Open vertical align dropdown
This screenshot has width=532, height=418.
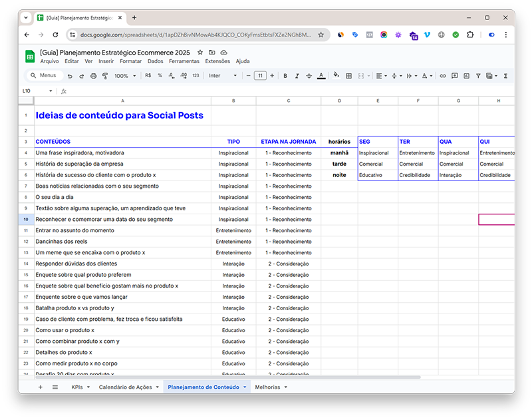396,76
